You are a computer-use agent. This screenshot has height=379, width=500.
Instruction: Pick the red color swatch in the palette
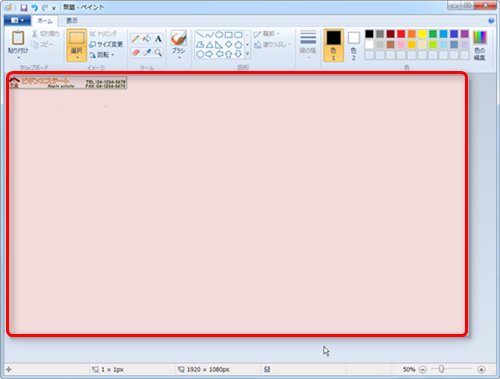point(401,34)
